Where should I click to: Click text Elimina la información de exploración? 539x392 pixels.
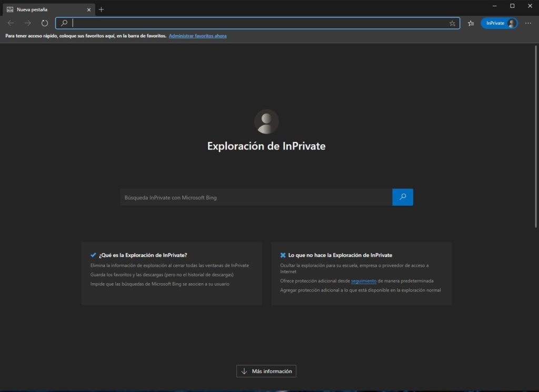pos(169,265)
